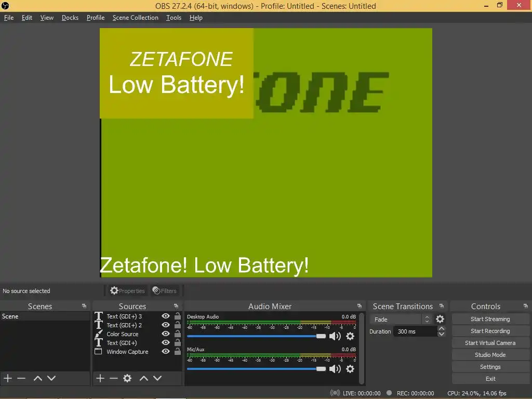Open the Scene Collection menu
This screenshot has height=399, width=532.
[136, 18]
